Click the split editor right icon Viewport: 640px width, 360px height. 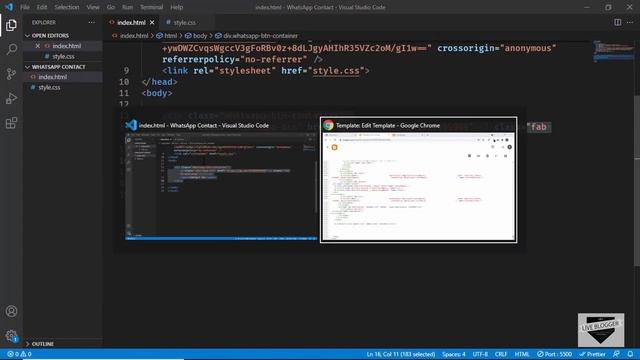(x=618, y=22)
